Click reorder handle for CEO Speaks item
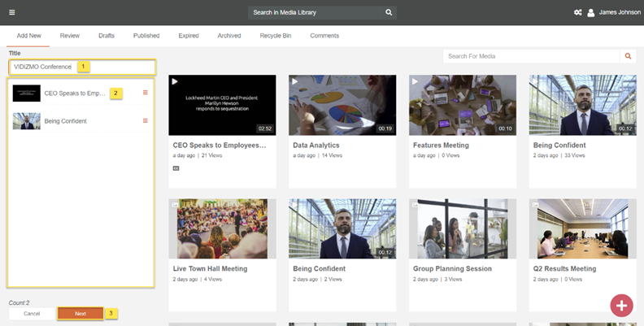 [x=146, y=93]
